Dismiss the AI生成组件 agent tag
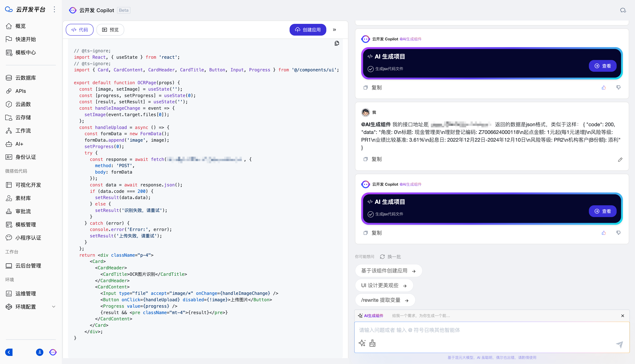635x364 pixels. point(623,316)
